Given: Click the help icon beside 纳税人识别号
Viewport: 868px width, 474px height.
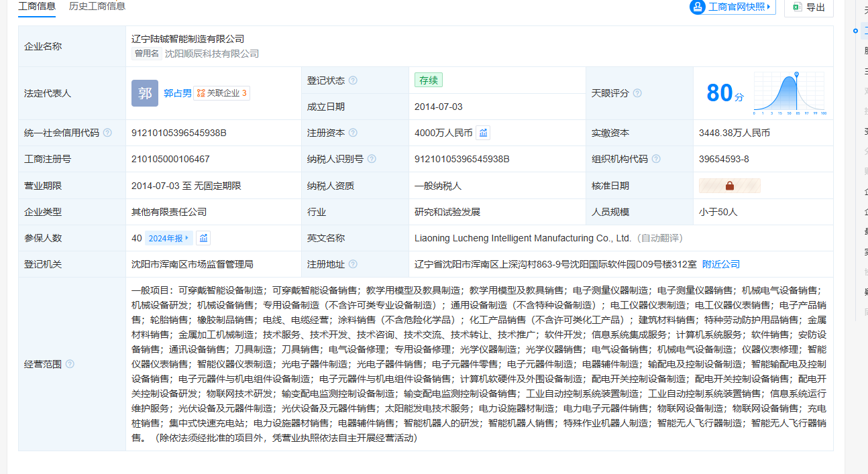Looking at the screenshot, I should point(372,159).
